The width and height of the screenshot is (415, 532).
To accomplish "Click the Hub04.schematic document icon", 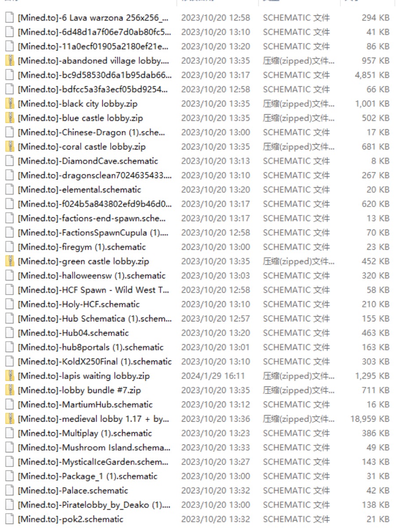I will (x=10, y=333).
